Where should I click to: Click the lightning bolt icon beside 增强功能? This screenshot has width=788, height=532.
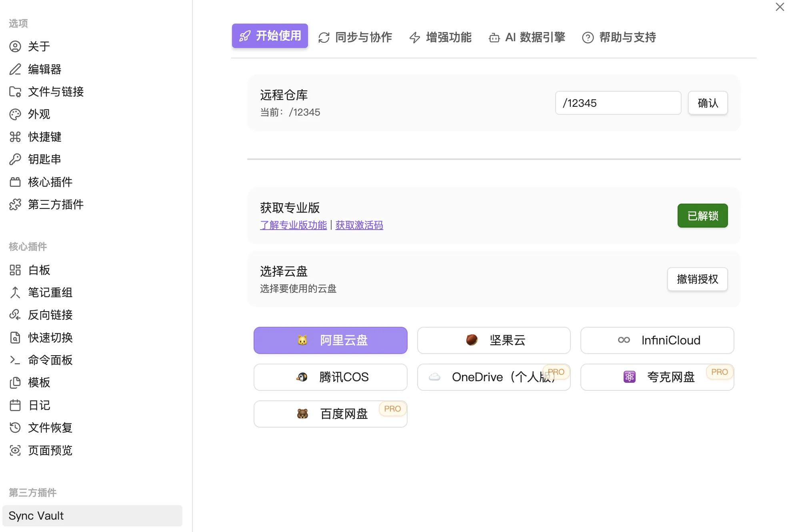[415, 38]
